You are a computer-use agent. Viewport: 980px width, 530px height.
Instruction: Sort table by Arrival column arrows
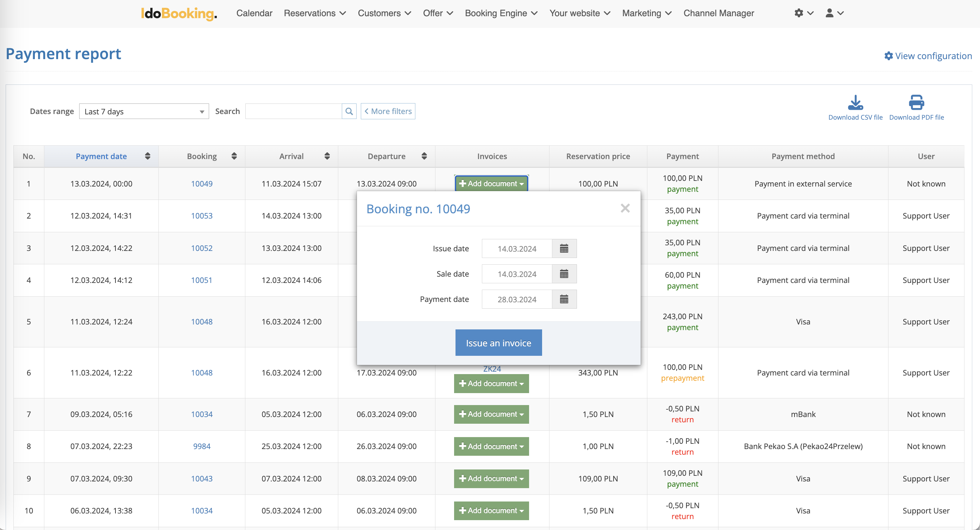[327, 156]
